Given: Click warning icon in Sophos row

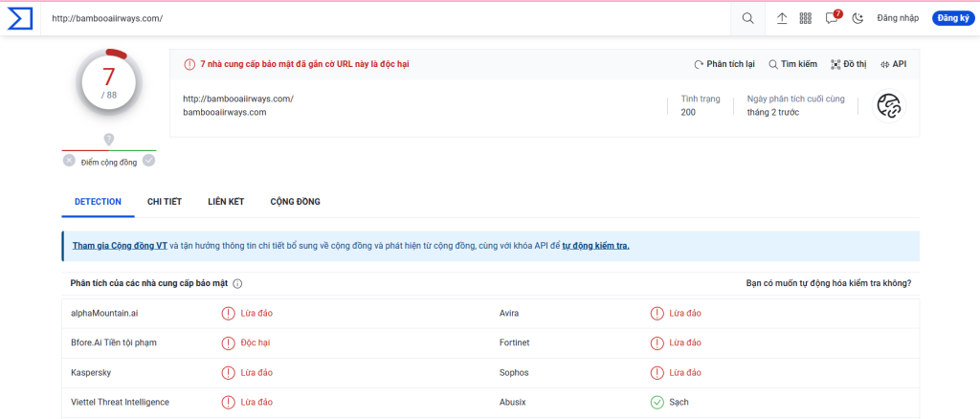Looking at the screenshot, I should point(657,373).
